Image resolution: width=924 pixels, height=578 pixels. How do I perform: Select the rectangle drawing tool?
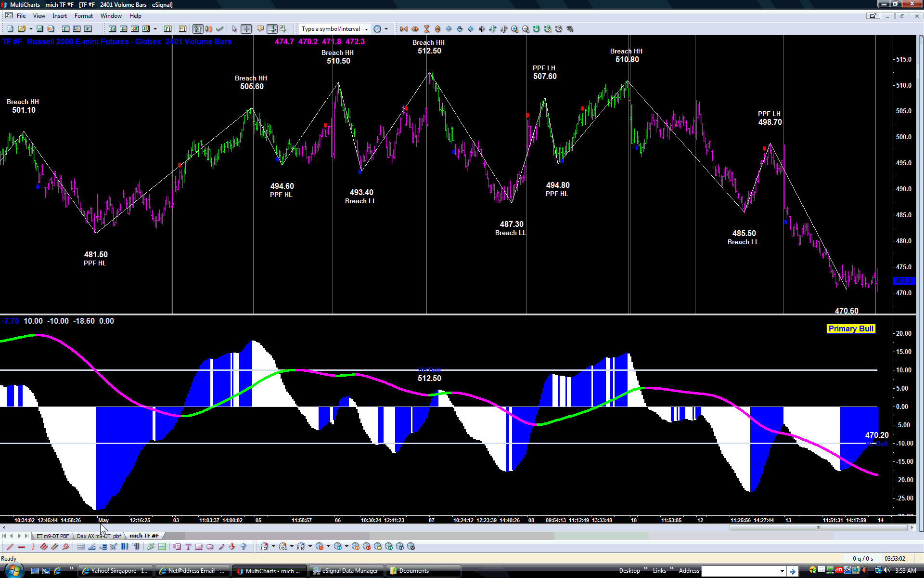[x=199, y=547]
